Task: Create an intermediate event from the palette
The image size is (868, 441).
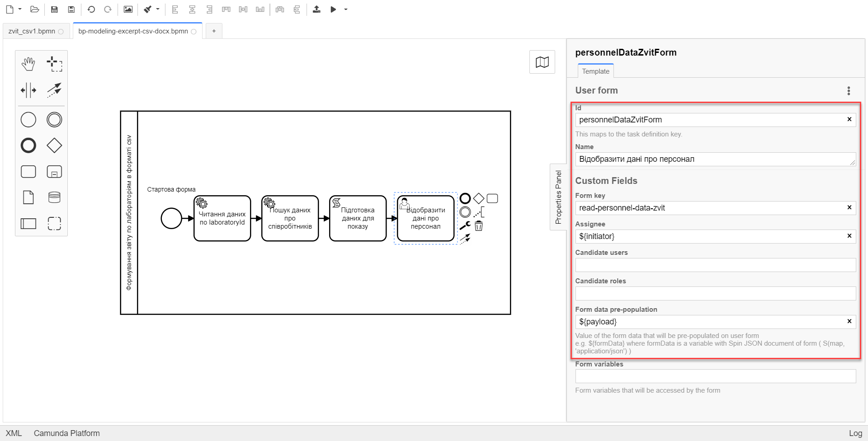Action: click(x=54, y=120)
